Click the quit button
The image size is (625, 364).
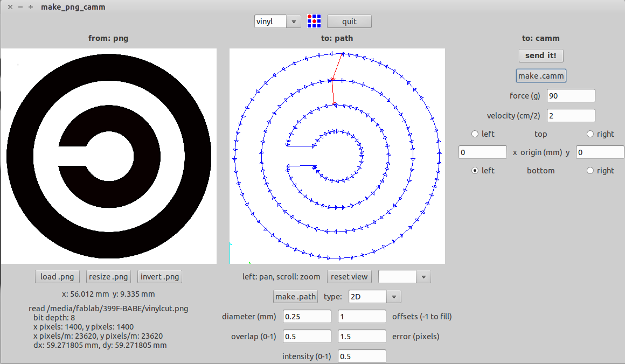(349, 22)
